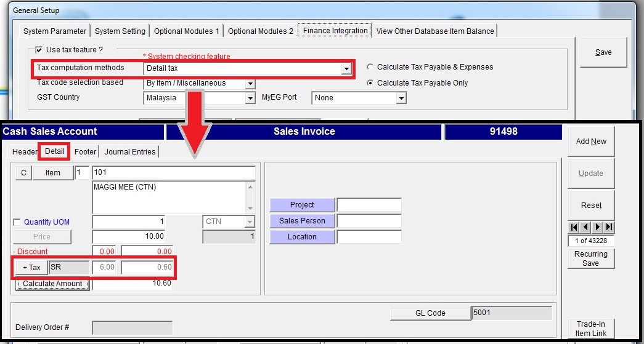The width and height of the screenshot is (644, 344).
Task: Select Calculate Tax Payable & Expenses option
Action: click(x=370, y=67)
